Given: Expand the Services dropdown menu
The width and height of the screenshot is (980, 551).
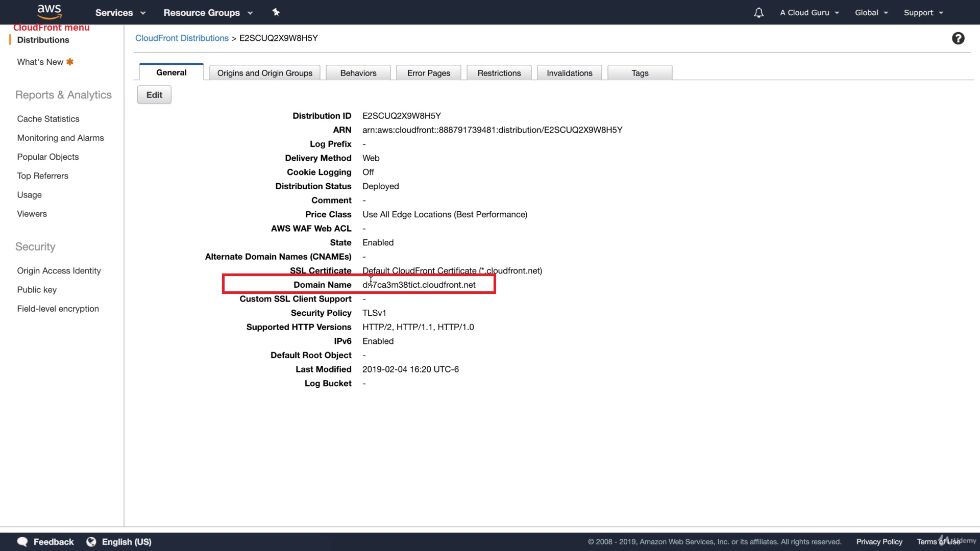Looking at the screenshot, I should click(x=120, y=13).
